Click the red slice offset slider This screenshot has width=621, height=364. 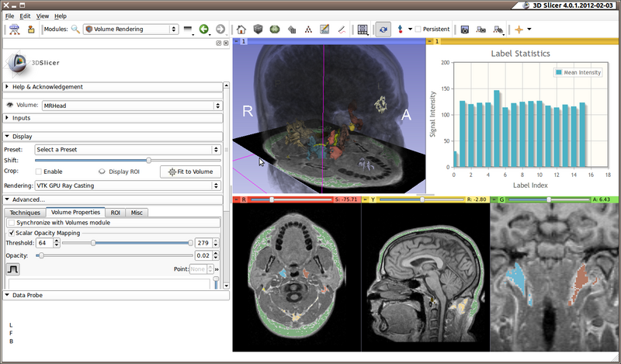[x=291, y=199]
